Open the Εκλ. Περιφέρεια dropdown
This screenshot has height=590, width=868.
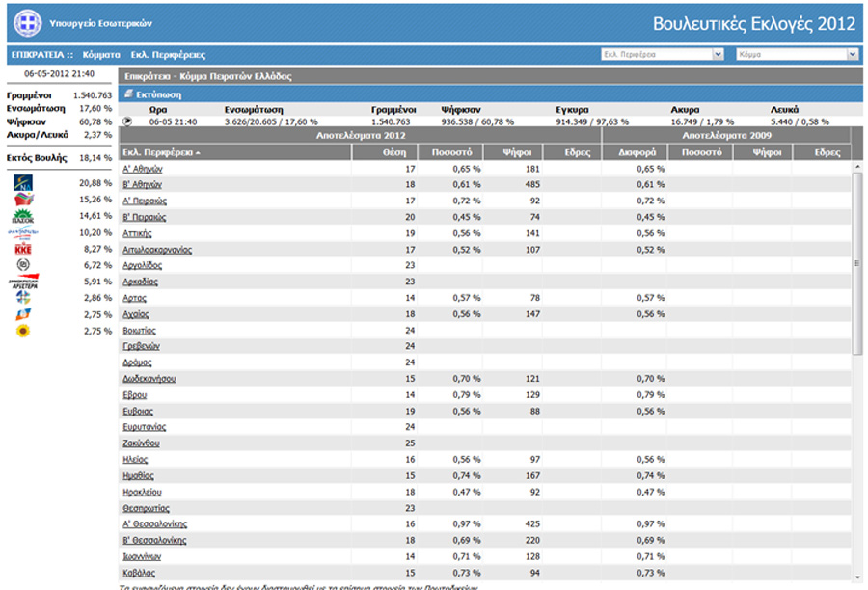pos(663,54)
